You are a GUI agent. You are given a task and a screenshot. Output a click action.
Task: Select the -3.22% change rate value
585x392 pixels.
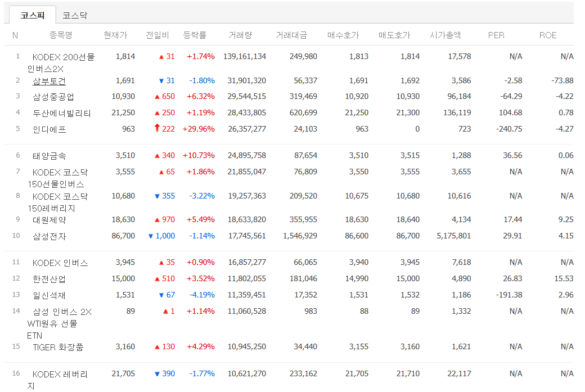click(202, 196)
